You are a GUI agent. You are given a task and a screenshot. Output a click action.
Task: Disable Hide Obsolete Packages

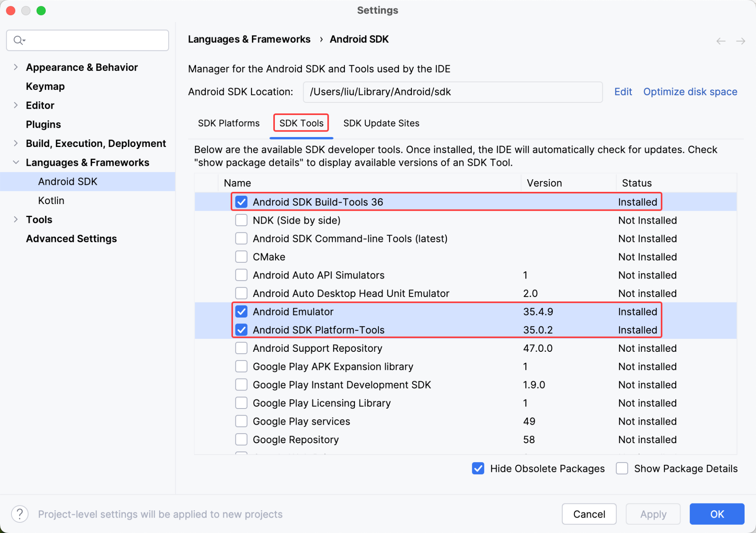pos(478,468)
